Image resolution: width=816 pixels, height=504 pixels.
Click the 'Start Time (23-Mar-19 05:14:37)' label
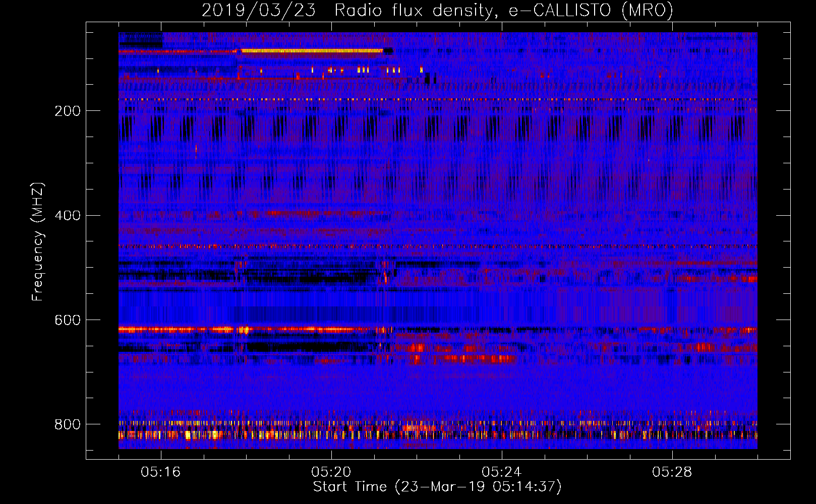tap(437, 487)
